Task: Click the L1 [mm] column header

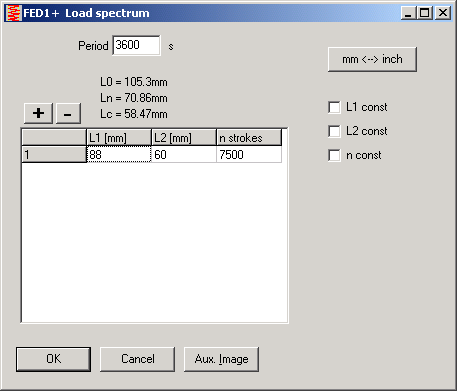Action: tap(119, 138)
